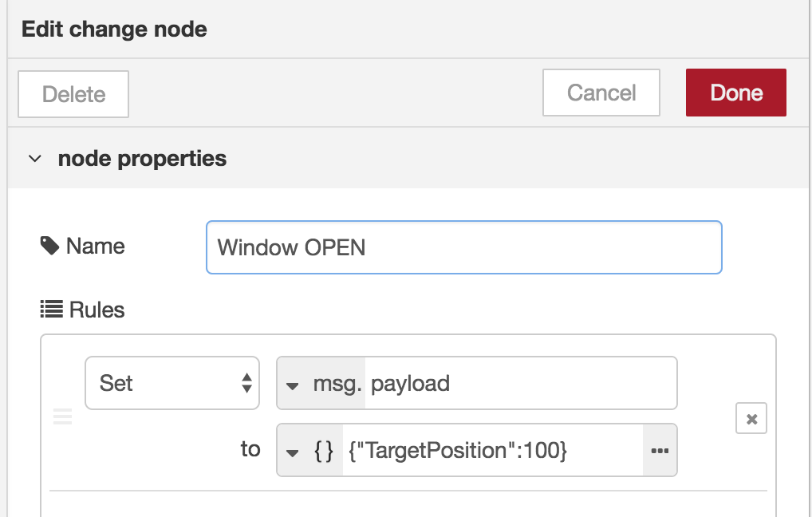The width and height of the screenshot is (812, 517).
Task: Cancel editing the change node
Action: [x=601, y=93]
